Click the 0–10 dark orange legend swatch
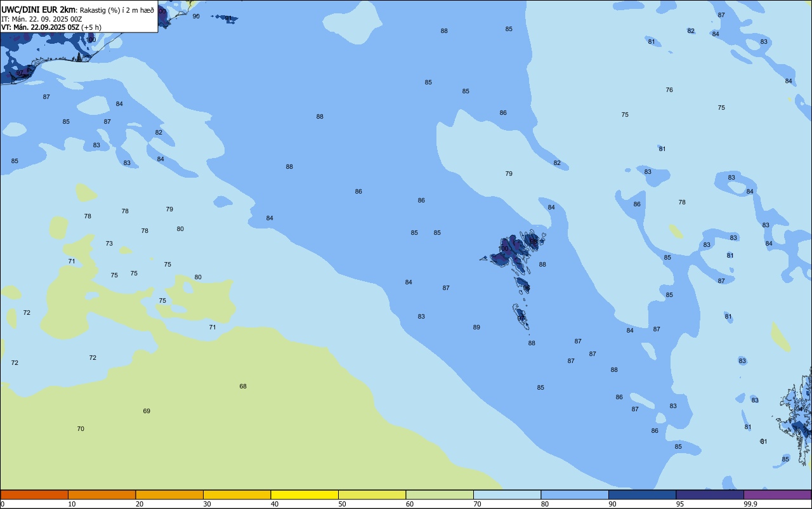Image resolution: width=812 pixels, height=509 pixels. (34, 494)
